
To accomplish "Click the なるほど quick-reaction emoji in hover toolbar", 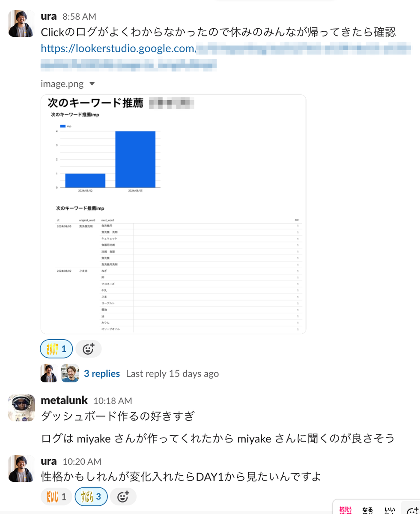I will (367, 510).
